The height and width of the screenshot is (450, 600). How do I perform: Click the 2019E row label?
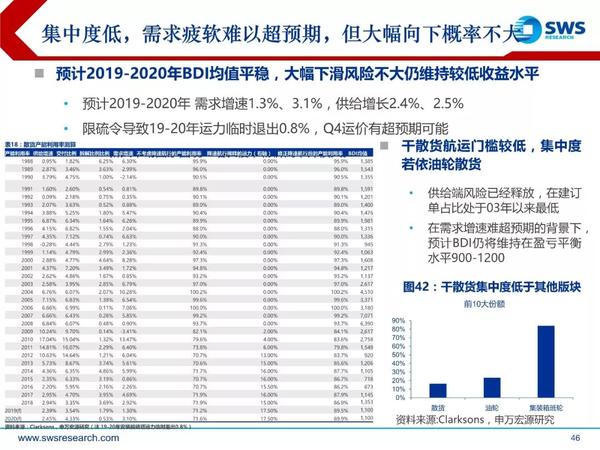pyautogui.click(x=11, y=410)
